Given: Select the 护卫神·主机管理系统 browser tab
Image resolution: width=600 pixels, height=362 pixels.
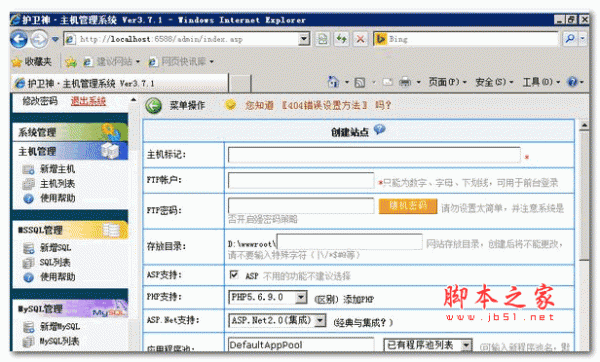Looking at the screenshot, I should click(120, 83).
